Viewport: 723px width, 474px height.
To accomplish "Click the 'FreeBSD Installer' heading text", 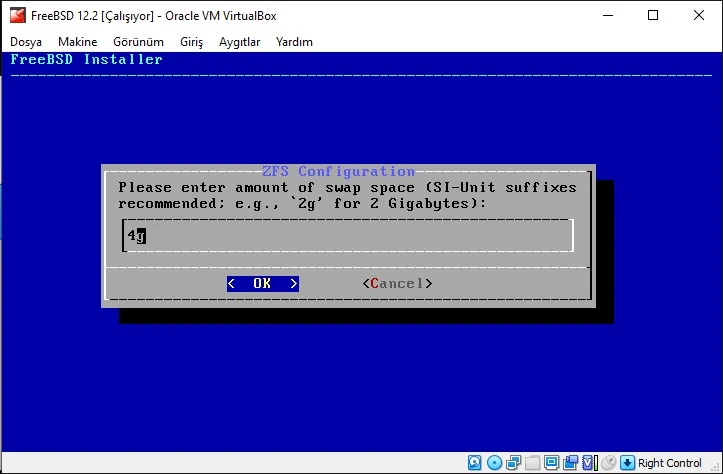I will [x=86, y=59].
